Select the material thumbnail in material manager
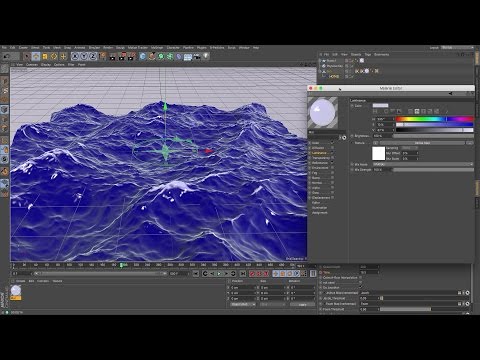 tap(16, 291)
